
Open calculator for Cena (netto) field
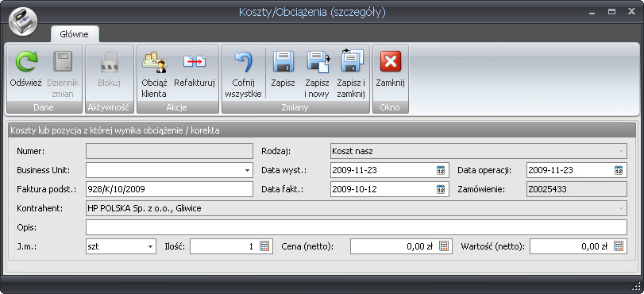[444, 246]
